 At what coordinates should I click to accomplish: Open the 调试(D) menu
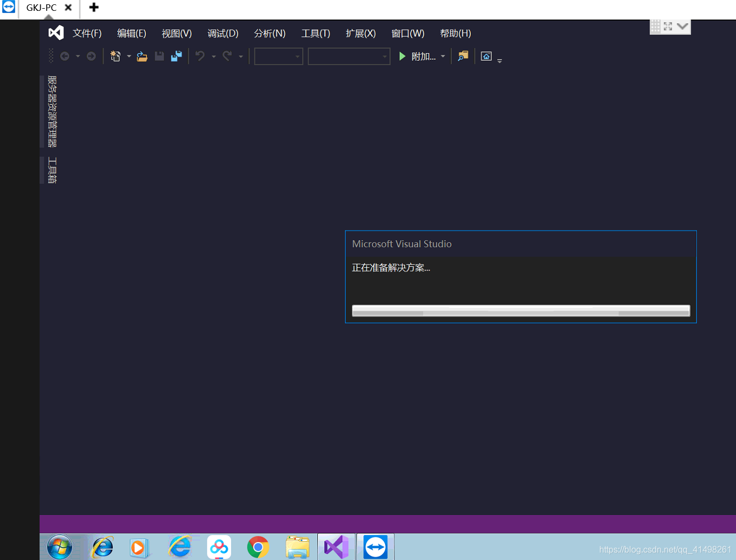tap(223, 34)
